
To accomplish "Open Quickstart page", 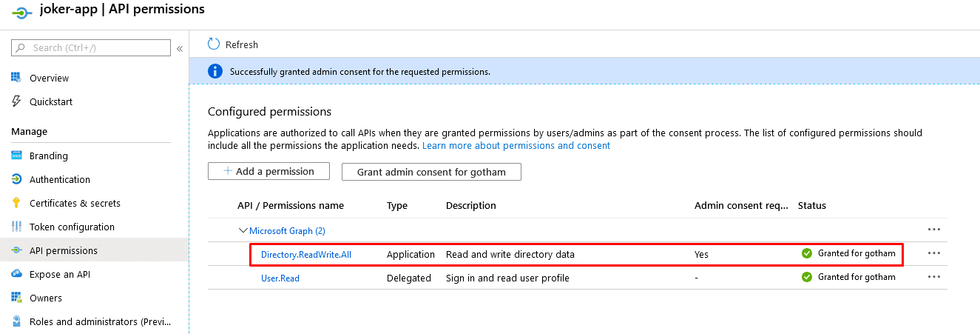I will pos(51,101).
